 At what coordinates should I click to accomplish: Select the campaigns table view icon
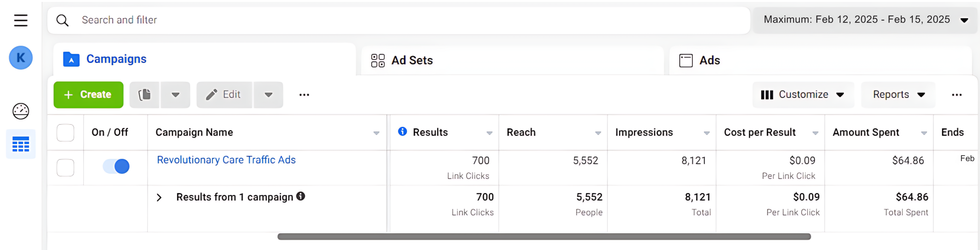[21, 144]
